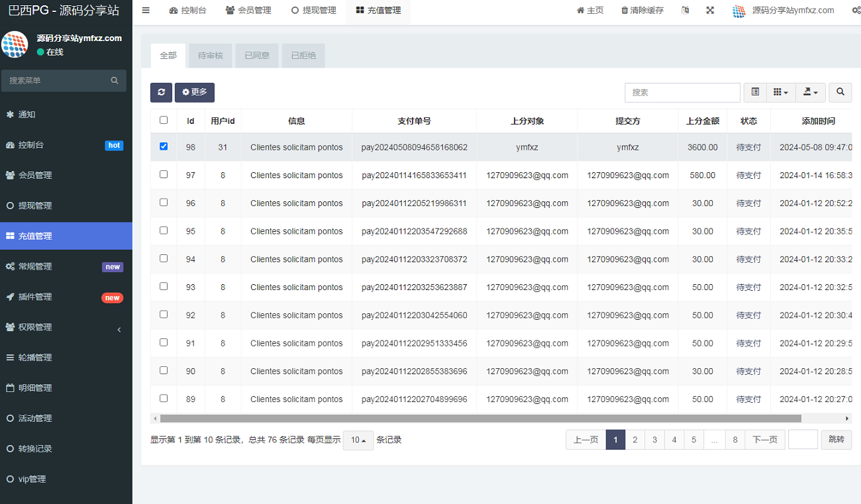Switch to the 待审核 tab
Viewport: 861px width, 504px height.
[211, 56]
